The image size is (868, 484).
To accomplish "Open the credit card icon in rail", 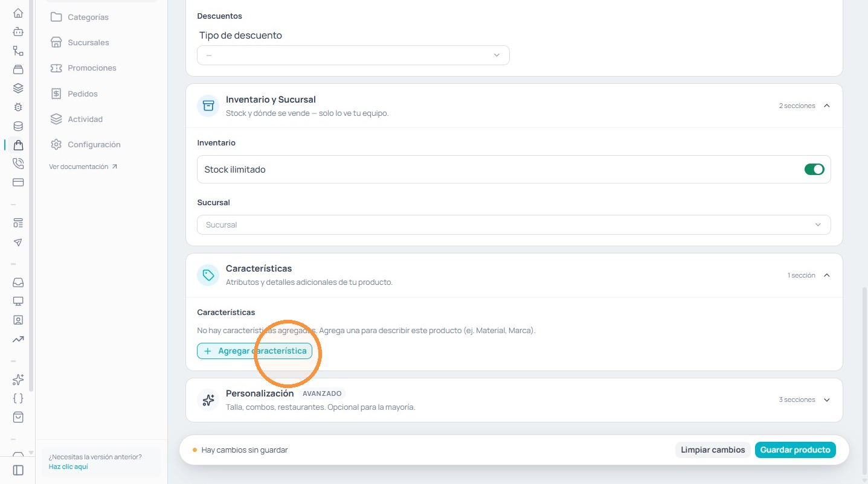I will [x=18, y=182].
